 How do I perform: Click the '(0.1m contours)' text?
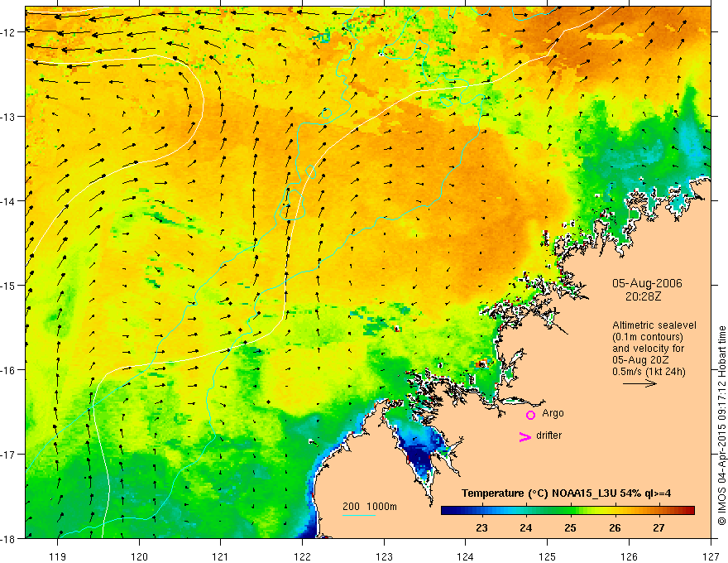[648, 337]
